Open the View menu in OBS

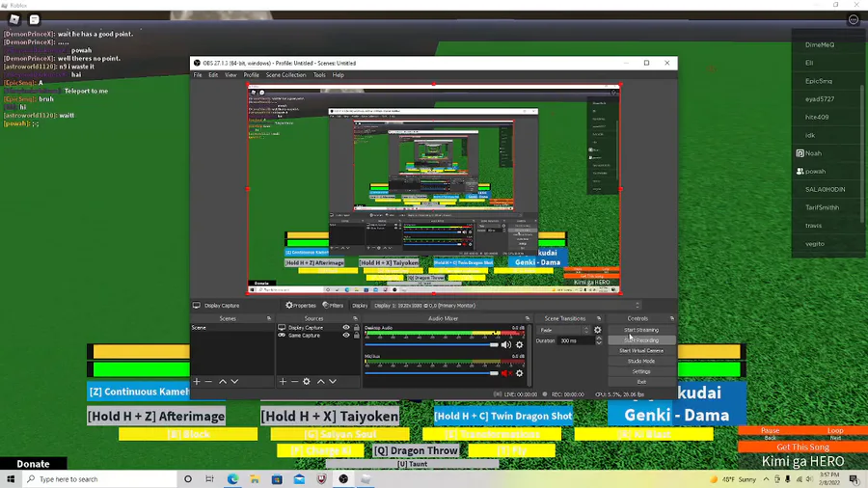[231, 74]
